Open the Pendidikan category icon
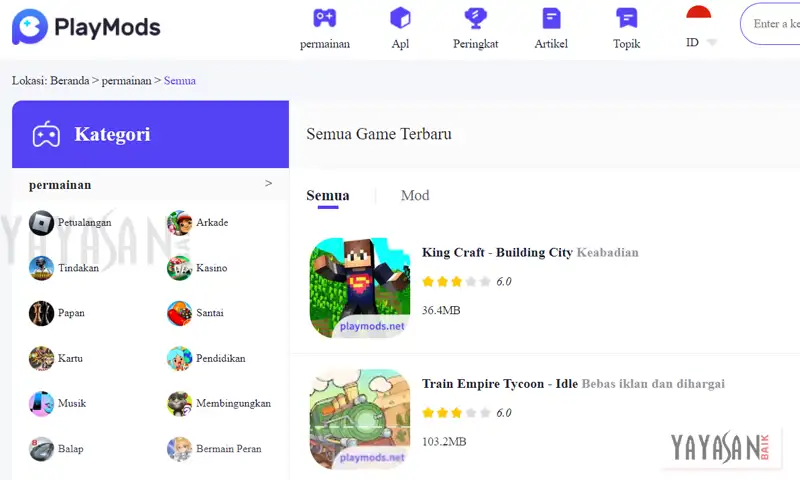Image resolution: width=800 pixels, height=480 pixels. pyautogui.click(x=180, y=359)
